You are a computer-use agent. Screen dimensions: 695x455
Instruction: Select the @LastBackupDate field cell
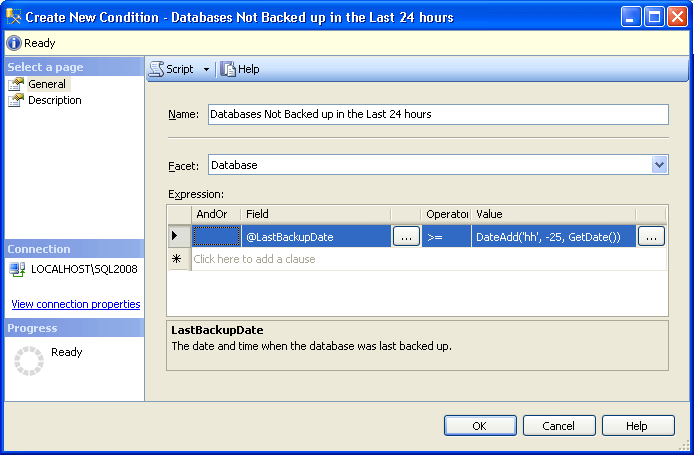[316, 237]
